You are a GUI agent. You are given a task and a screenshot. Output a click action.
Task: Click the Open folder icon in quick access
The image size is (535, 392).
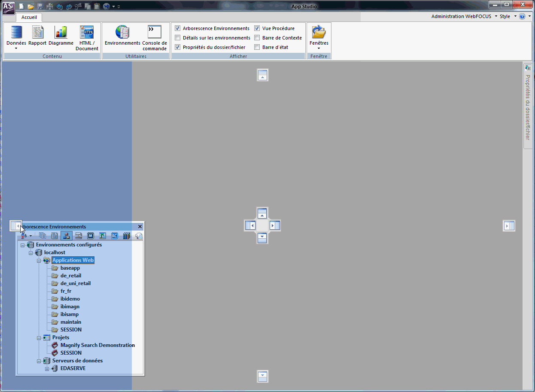pos(31,6)
